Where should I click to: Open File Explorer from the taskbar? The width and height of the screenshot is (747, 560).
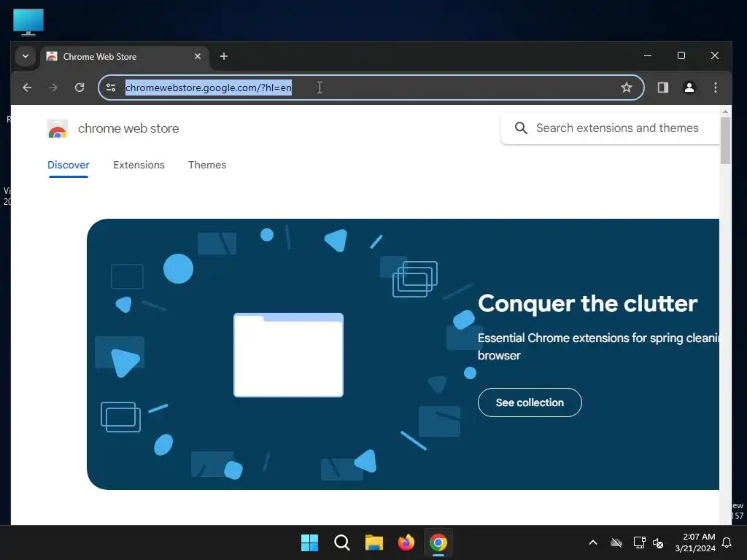pyautogui.click(x=374, y=542)
